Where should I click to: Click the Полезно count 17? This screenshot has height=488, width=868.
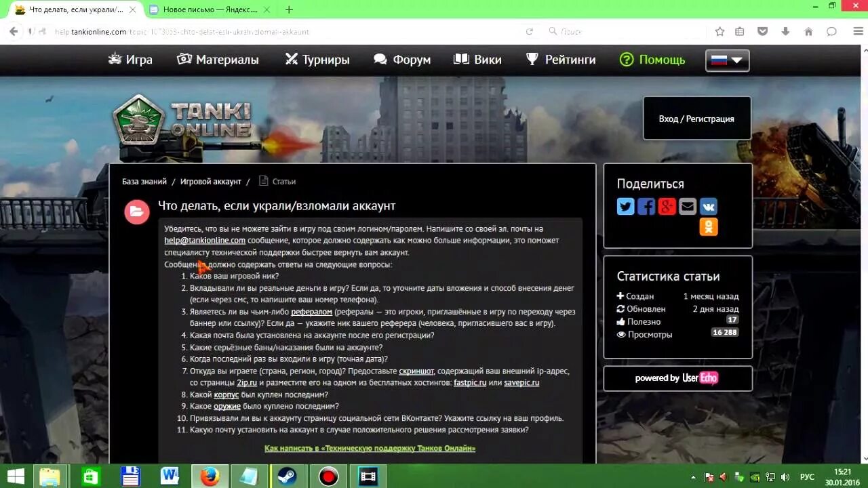point(732,320)
